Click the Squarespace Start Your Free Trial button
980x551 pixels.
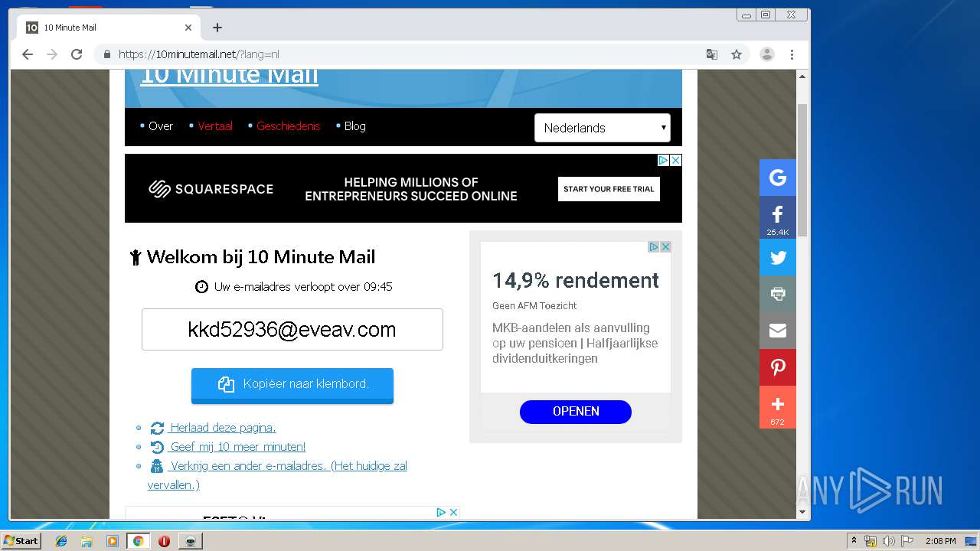click(609, 189)
